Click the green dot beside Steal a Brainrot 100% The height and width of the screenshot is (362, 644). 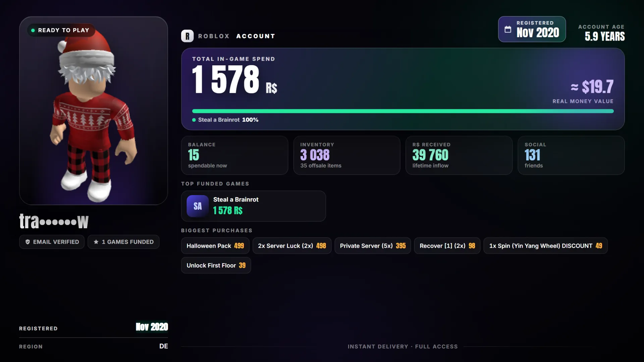point(194,120)
